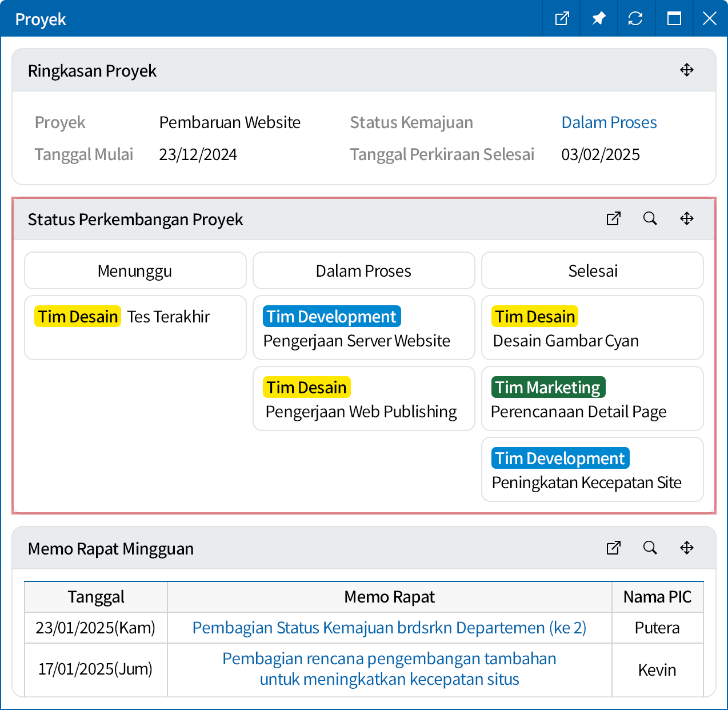Select the Menunggu column header
This screenshot has height=710, width=728.
(135, 270)
